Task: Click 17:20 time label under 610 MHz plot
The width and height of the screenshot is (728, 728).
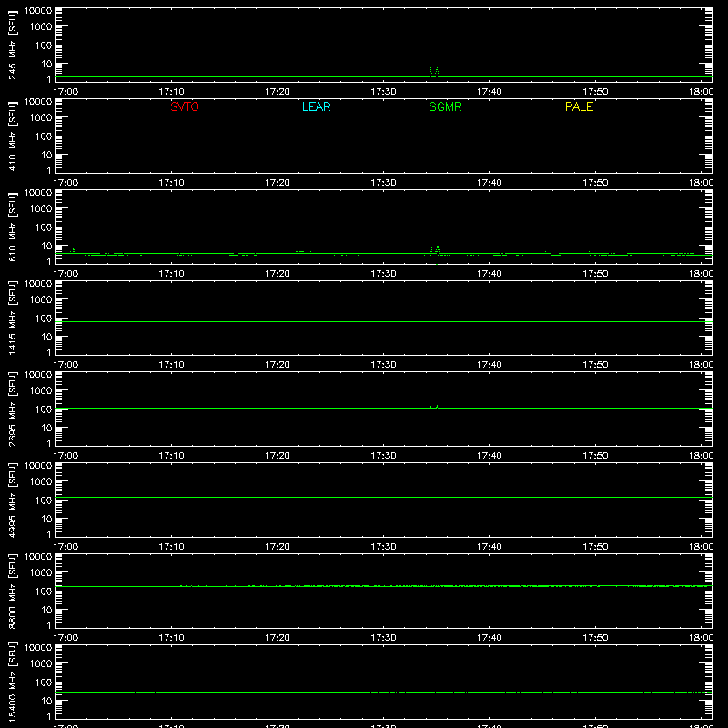Action: pos(278,274)
